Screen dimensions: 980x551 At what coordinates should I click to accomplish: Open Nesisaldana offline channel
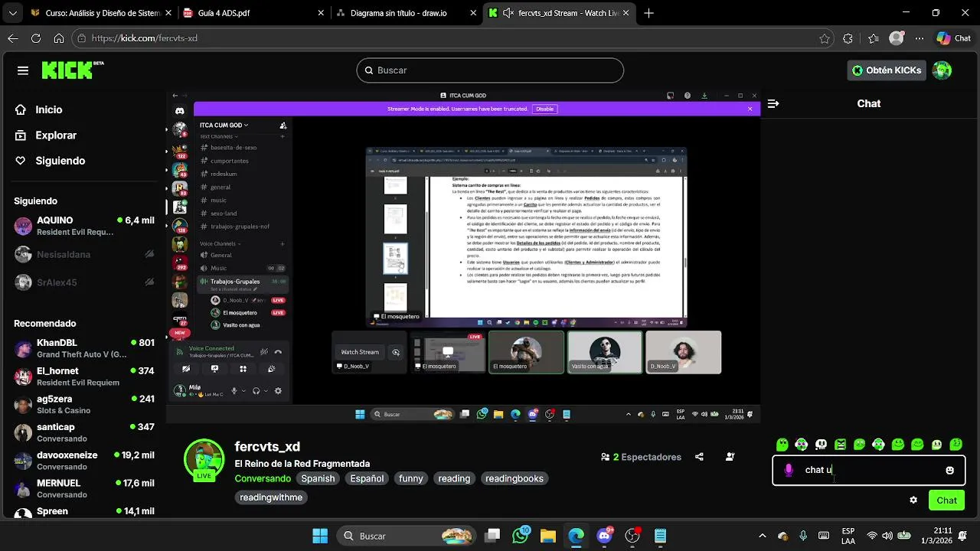[84, 254]
